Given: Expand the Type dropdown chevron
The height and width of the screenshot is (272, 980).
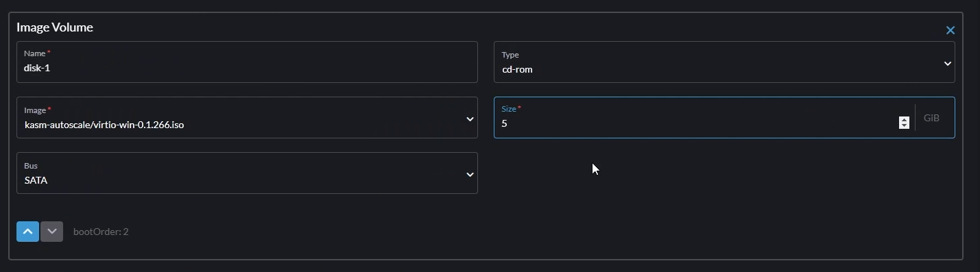Looking at the screenshot, I should pyautogui.click(x=947, y=63).
